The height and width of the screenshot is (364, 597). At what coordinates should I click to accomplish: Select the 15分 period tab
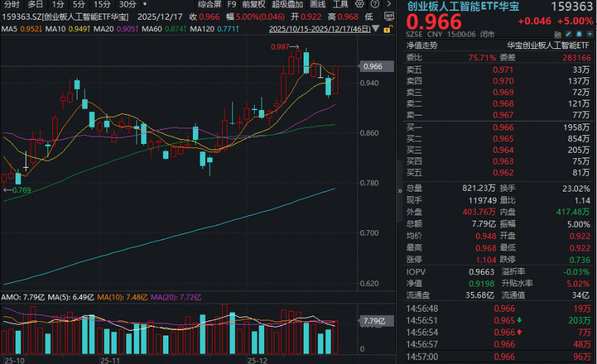(x=102, y=4)
